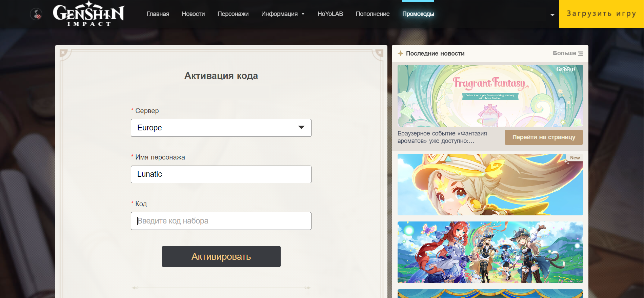The image size is (644, 298).
Task: Visit the HoYoLAB link
Action: tap(330, 14)
